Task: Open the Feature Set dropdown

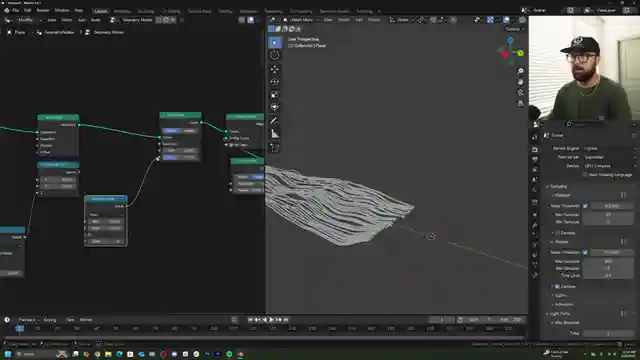Action: click(x=609, y=157)
